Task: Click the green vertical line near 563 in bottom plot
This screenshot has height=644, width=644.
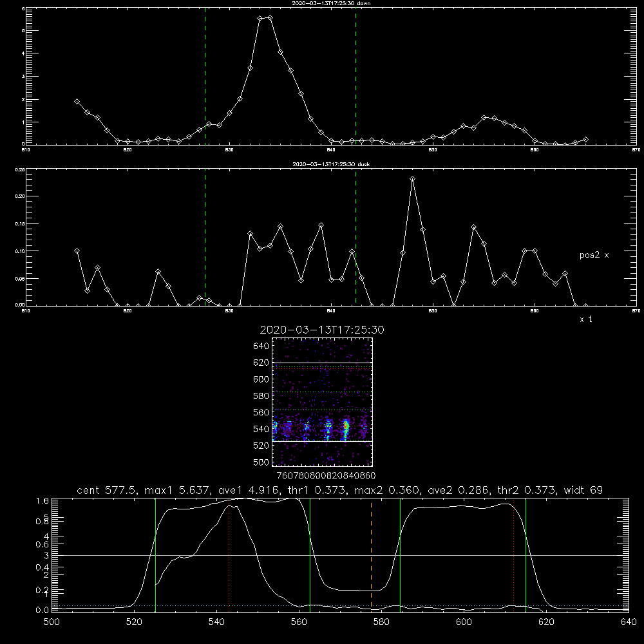Action: click(310, 555)
